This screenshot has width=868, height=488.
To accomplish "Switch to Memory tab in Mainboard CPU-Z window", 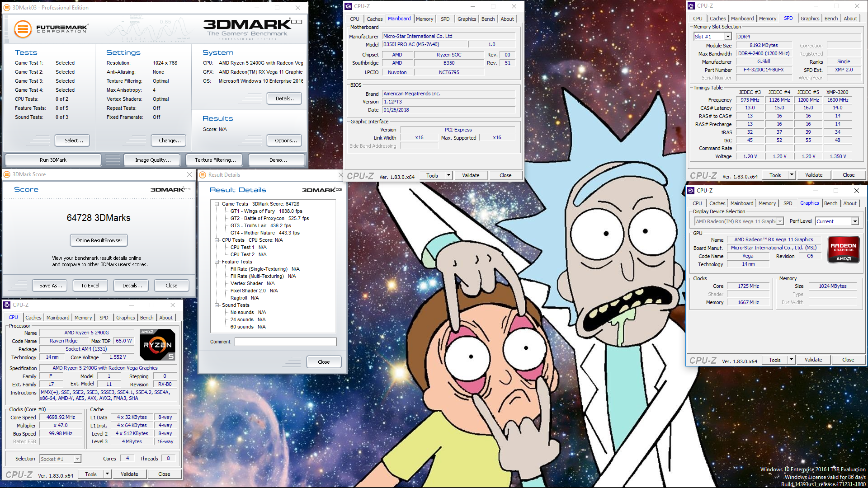I will [x=424, y=19].
